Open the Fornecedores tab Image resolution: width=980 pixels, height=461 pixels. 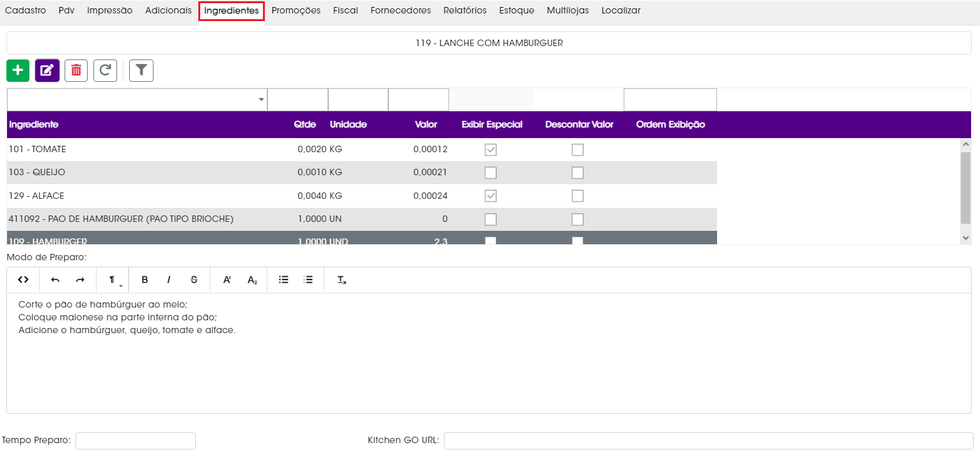tap(401, 11)
